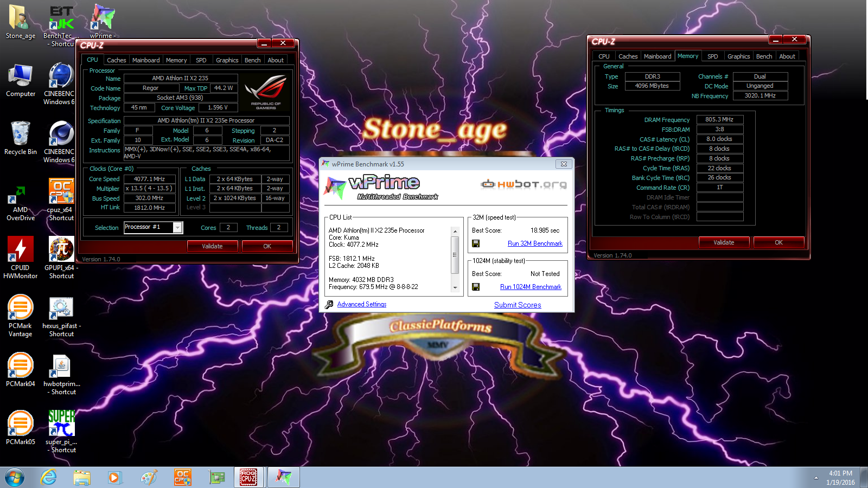868x488 pixels.
Task: Open the BenchTec shortcut icon
Action: point(61,25)
